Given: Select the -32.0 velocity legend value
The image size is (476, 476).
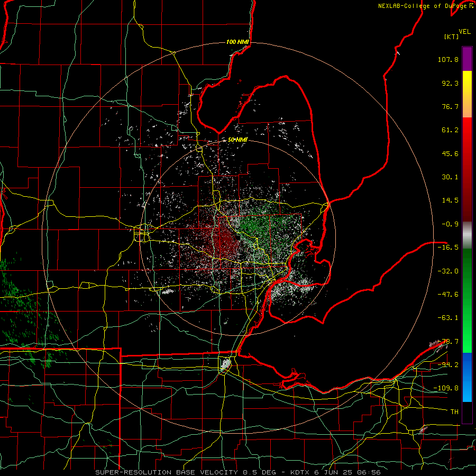Looking at the screenshot, I should click(448, 271).
